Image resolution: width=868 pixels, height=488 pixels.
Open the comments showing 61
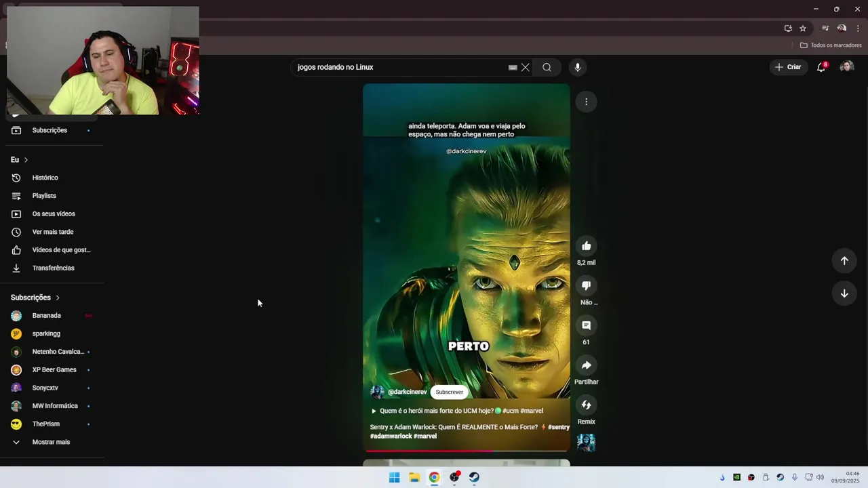tap(586, 325)
